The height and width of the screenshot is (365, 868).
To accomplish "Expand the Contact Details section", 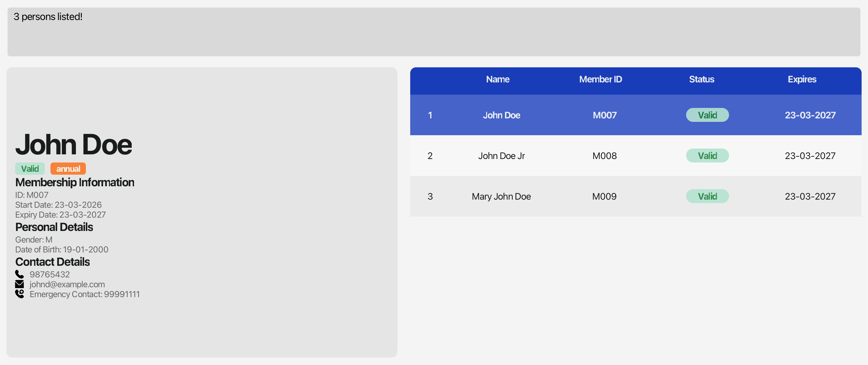I will pyautogui.click(x=52, y=262).
